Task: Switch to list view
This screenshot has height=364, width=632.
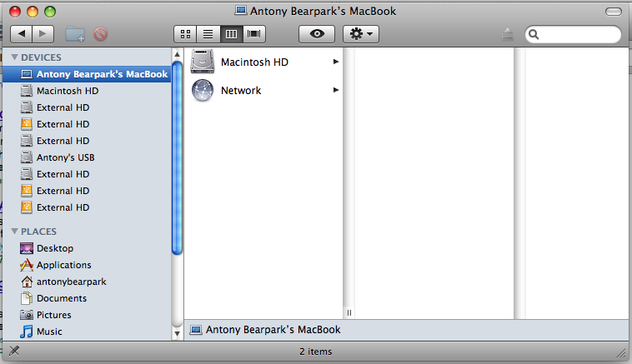Action: pos(208,34)
